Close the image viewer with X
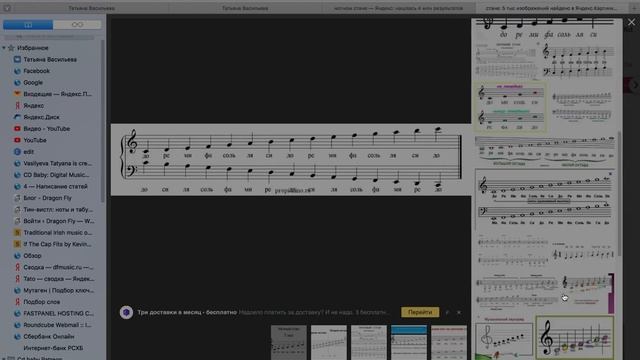Screen dimensions: 640x360 coord(631,22)
